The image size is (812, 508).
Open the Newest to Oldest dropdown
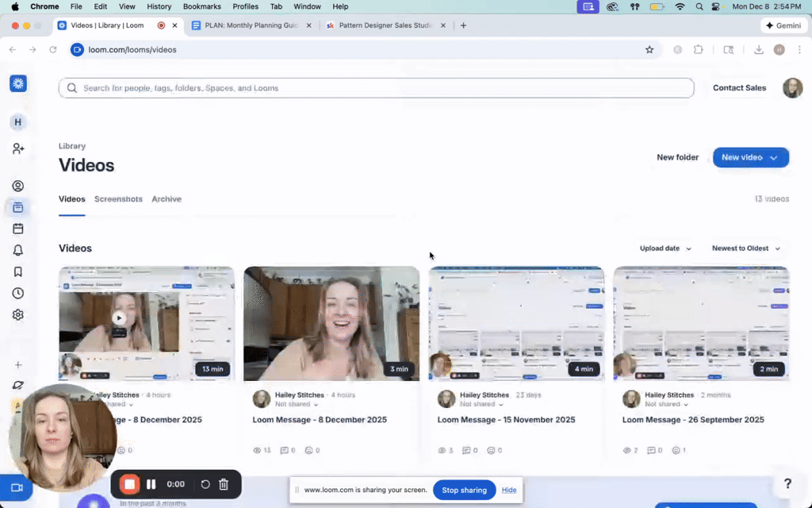click(x=745, y=248)
